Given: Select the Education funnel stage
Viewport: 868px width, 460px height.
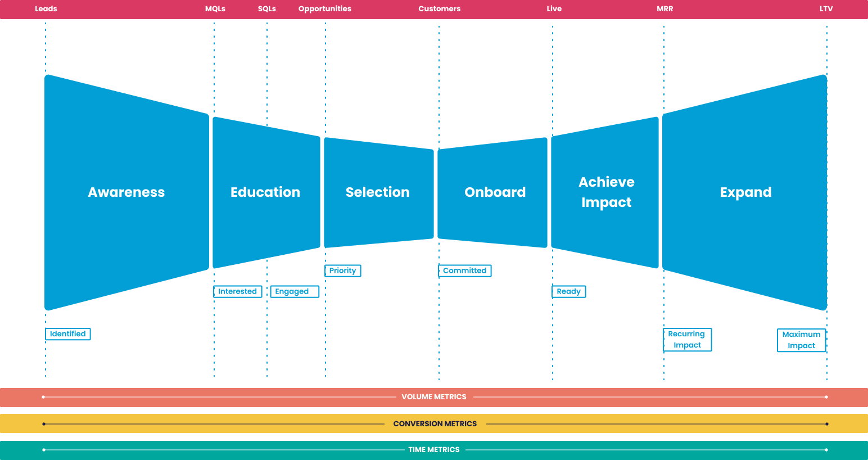Looking at the screenshot, I should coord(265,192).
